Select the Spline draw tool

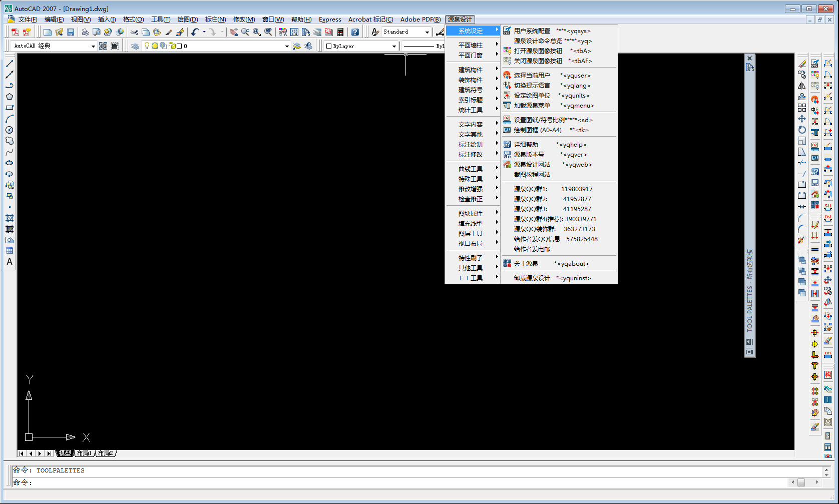coord(10,152)
